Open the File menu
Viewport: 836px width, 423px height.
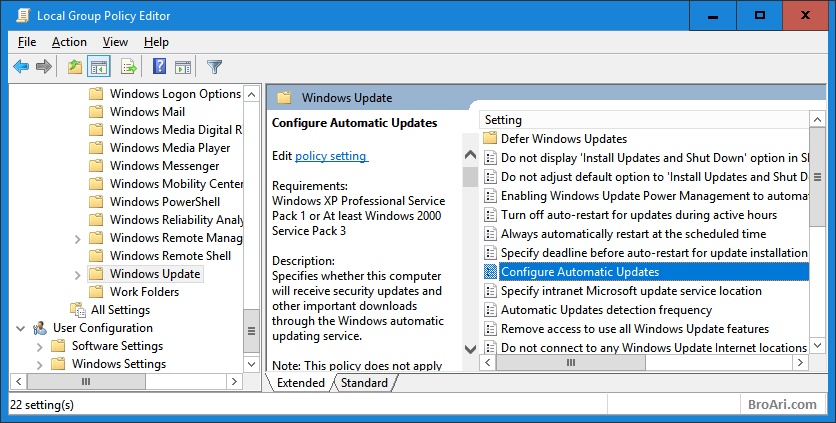(27, 42)
